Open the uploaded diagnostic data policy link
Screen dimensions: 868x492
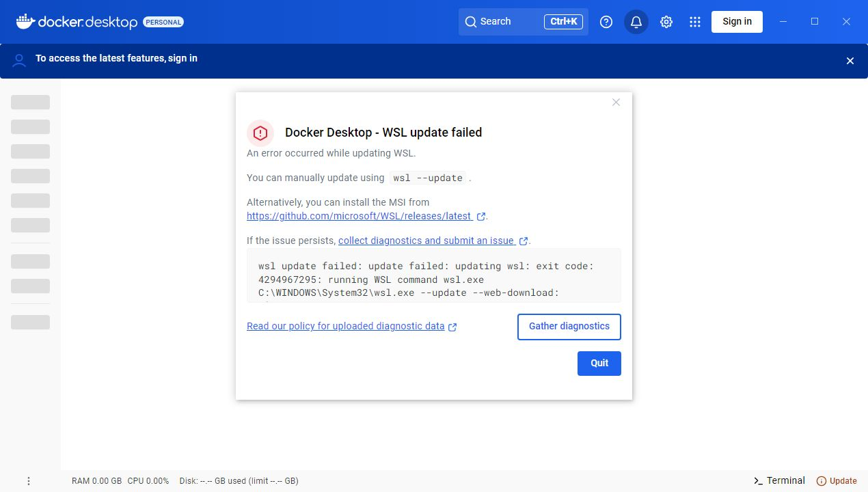[346, 326]
